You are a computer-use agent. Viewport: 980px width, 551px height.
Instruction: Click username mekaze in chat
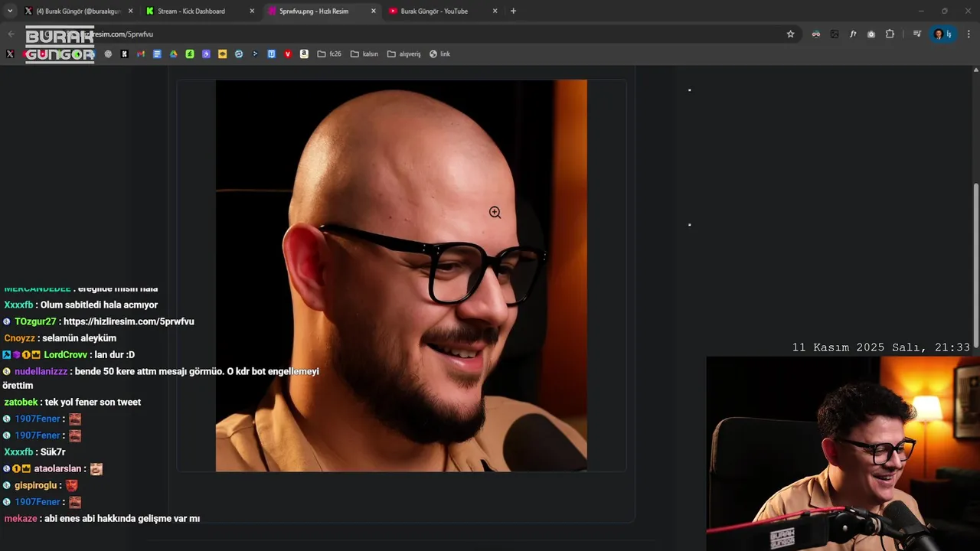[x=19, y=518]
